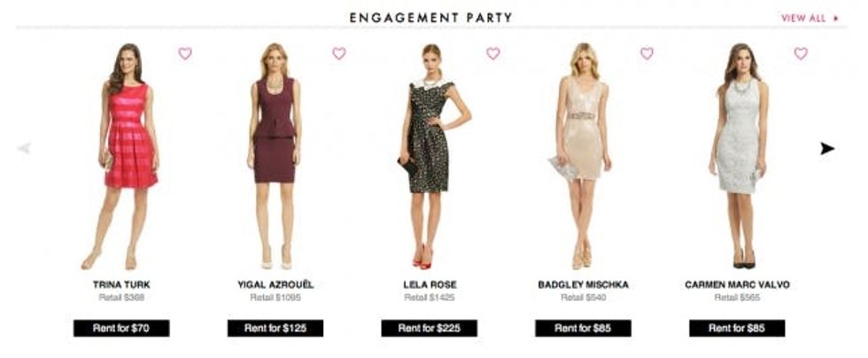
Task: Go to next dresses with right arrow
Action: pos(827,149)
